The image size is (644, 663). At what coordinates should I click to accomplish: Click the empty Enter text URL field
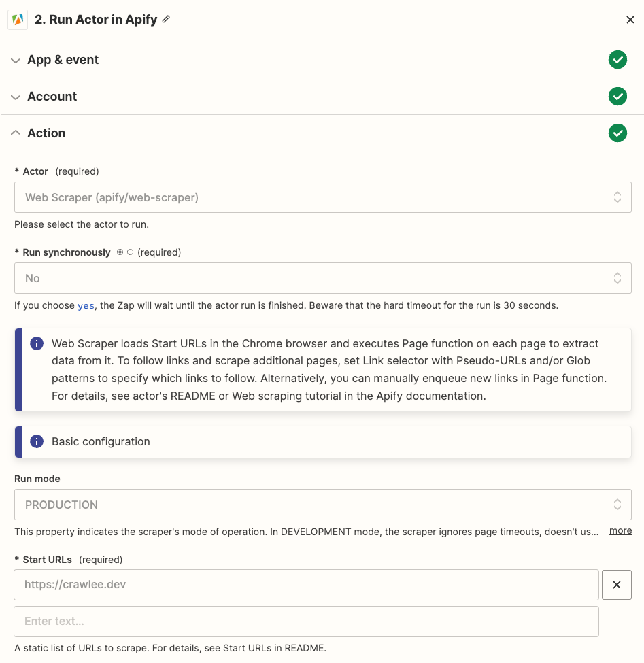click(306, 621)
